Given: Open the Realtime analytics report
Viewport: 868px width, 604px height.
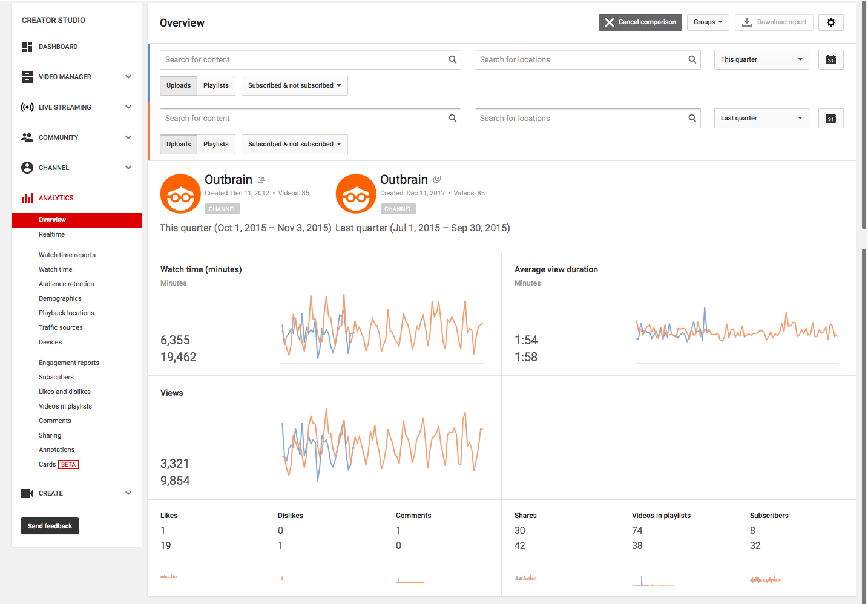Looking at the screenshot, I should 51,234.
